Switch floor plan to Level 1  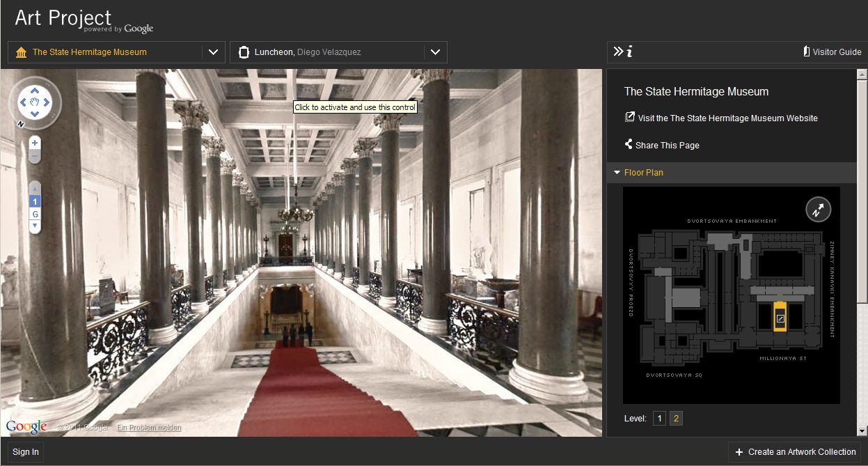pos(660,419)
